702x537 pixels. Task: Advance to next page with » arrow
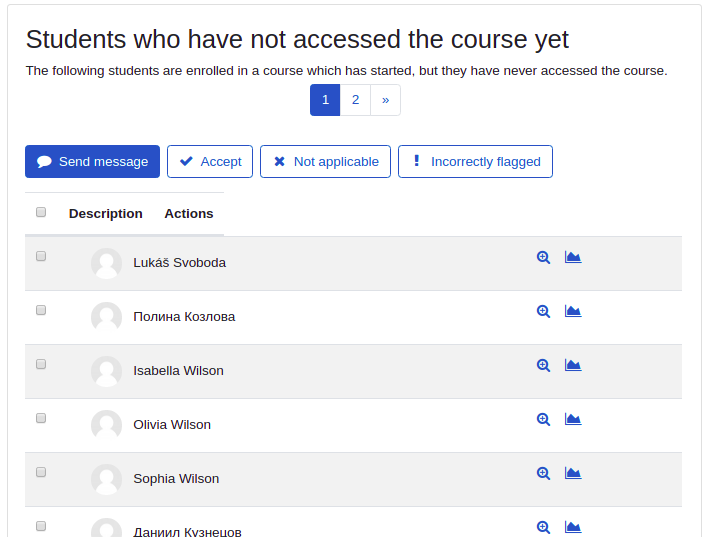coord(385,100)
